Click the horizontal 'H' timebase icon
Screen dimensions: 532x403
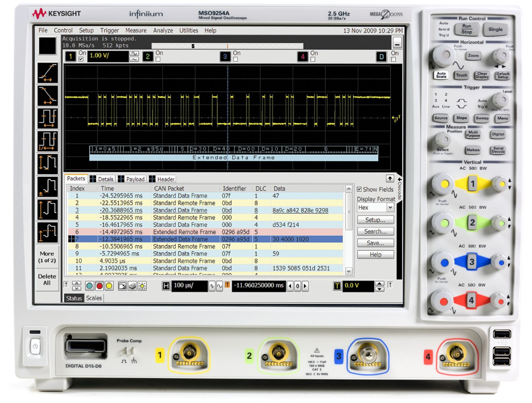(166, 286)
